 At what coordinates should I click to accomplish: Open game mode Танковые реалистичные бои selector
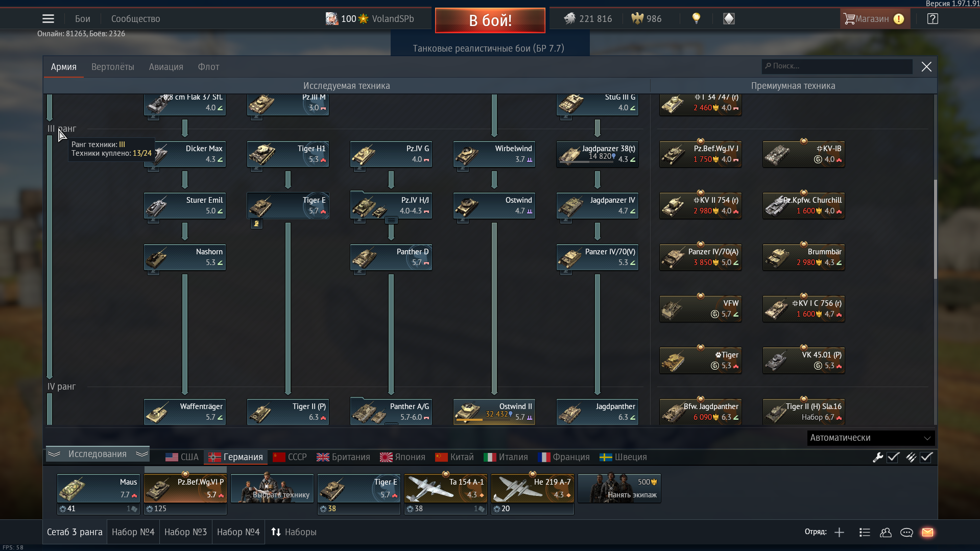(x=489, y=49)
